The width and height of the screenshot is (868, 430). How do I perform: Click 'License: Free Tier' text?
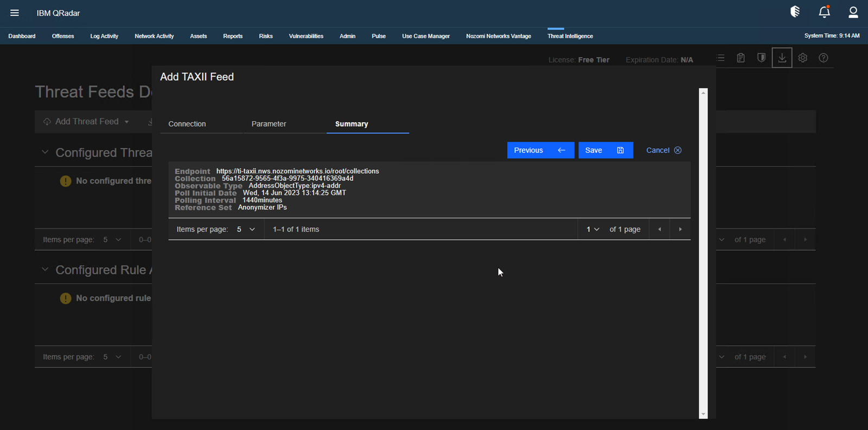pyautogui.click(x=579, y=60)
